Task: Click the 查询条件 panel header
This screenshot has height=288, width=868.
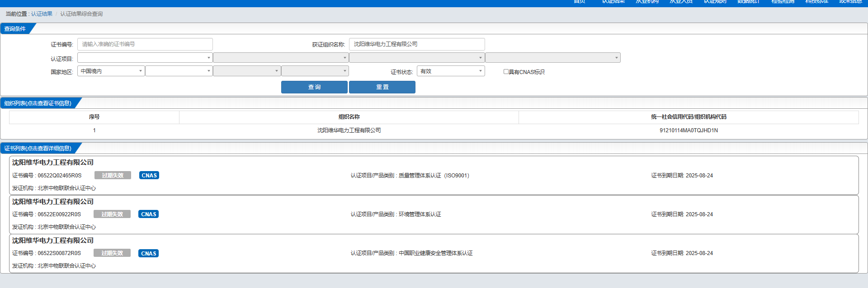Action: point(15,29)
